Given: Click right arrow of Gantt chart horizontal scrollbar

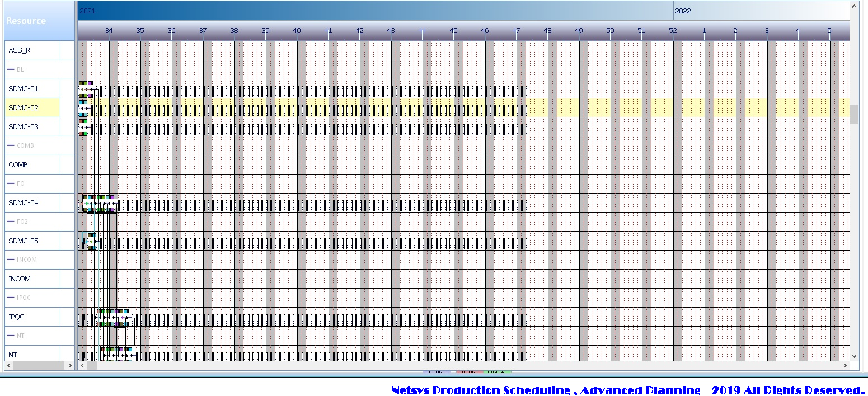Looking at the screenshot, I should point(846,366).
